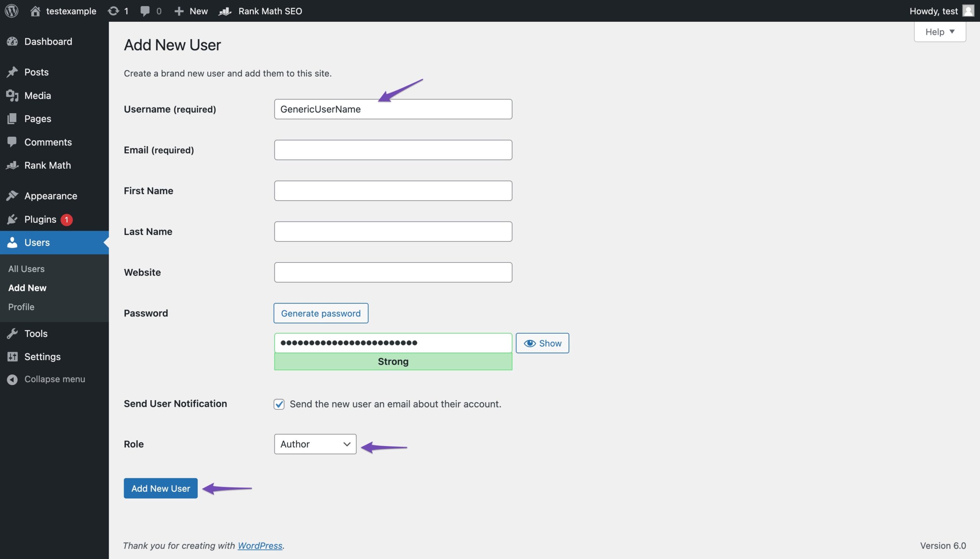Screen dimensions: 980x559
Task: Collapse the WordPress admin sidebar menu
Action: pos(54,379)
